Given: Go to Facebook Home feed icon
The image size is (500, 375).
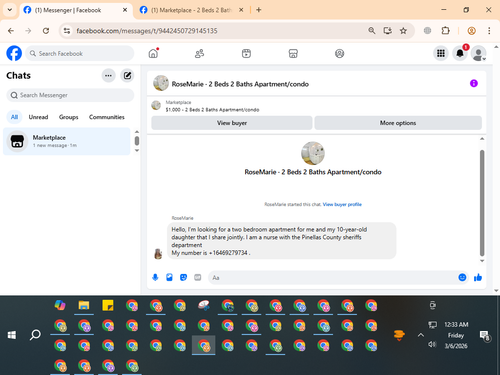Looking at the screenshot, I should click(x=153, y=53).
